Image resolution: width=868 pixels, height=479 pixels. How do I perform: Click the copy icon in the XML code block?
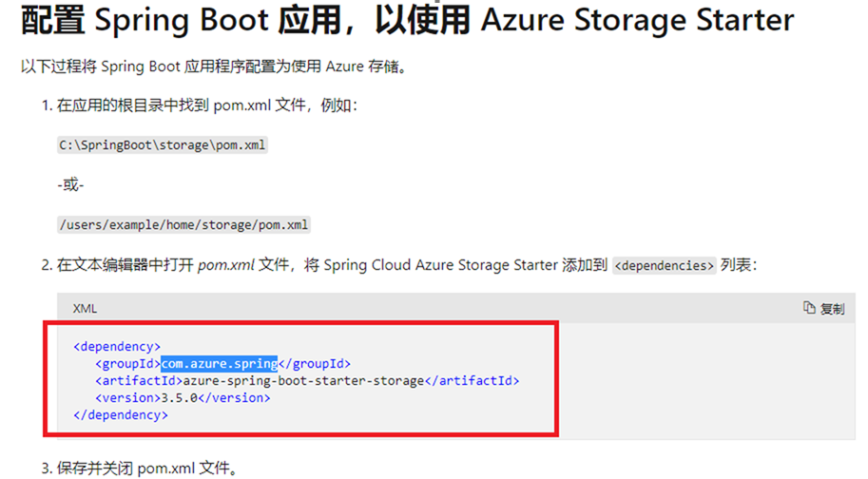tap(809, 308)
